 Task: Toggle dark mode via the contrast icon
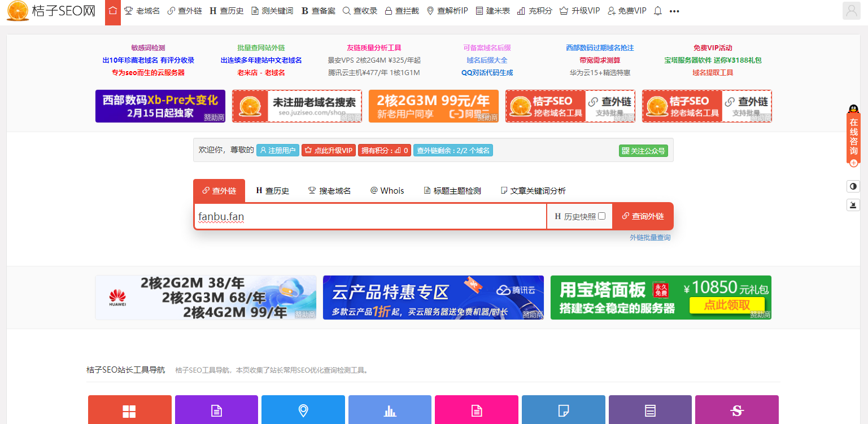point(853,186)
